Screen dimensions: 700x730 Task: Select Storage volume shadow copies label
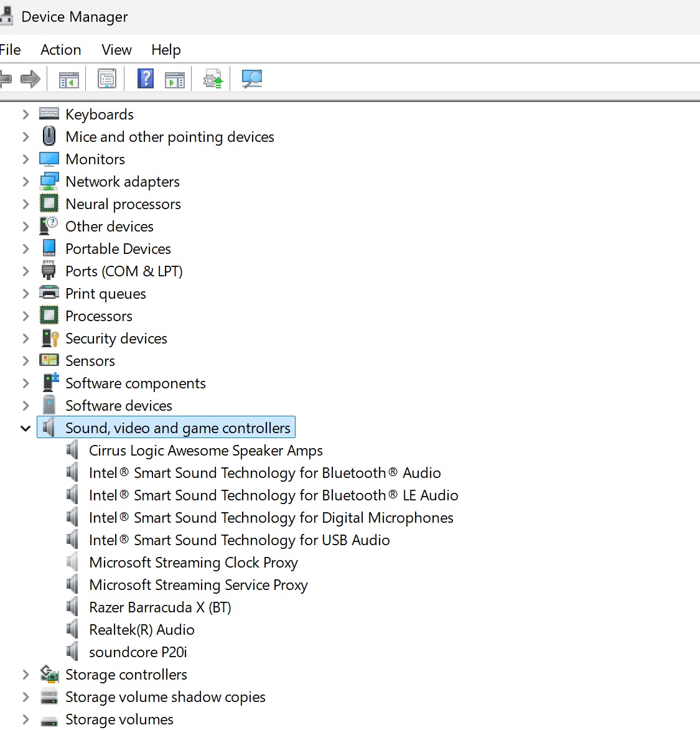click(166, 697)
